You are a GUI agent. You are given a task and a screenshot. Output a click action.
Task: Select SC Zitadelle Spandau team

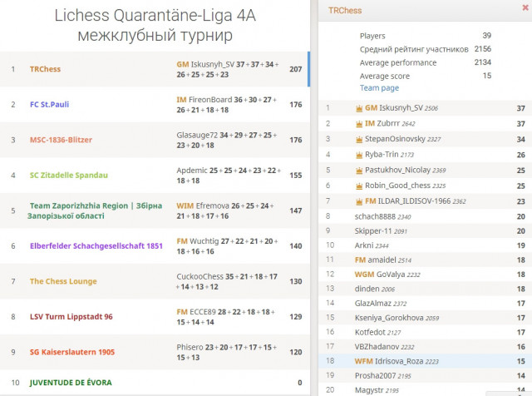coord(155,176)
